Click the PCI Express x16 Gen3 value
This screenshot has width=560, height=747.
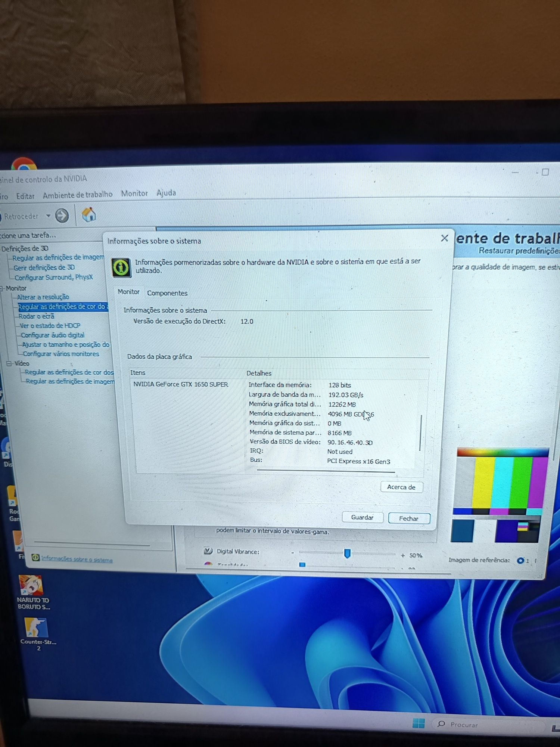pos(358,461)
